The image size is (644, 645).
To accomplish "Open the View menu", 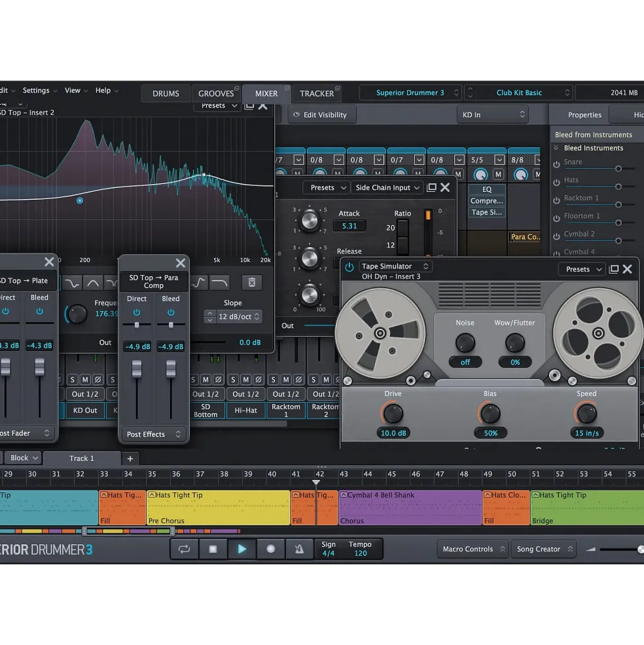I will 76,90.
